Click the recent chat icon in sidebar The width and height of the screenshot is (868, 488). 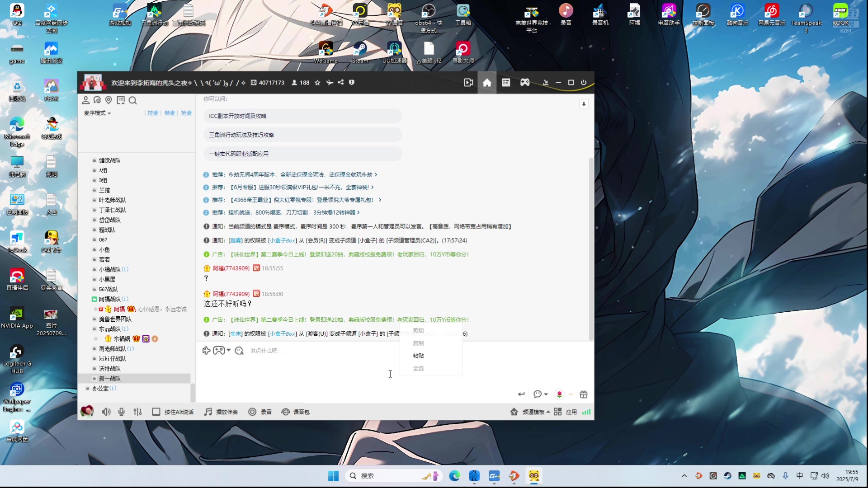point(97,100)
